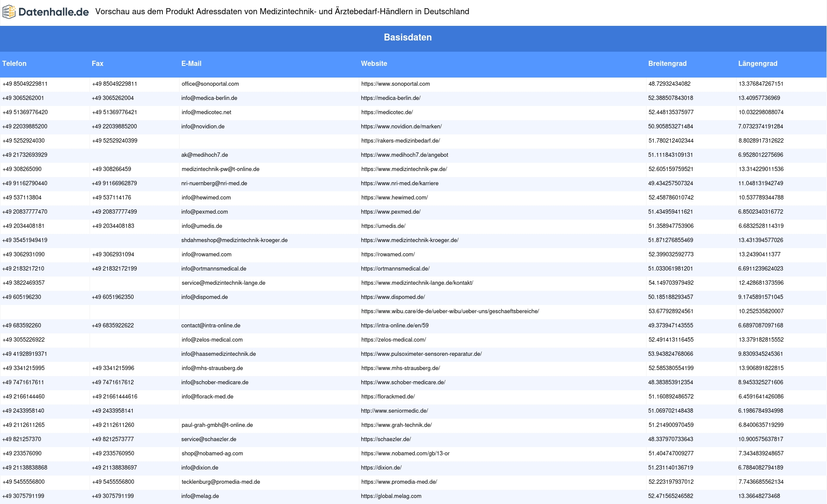Select email shdahmeshop@medizintechnik-kroeger.de
Image resolution: width=827 pixels, height=504 pixels.
pos(234,240)
